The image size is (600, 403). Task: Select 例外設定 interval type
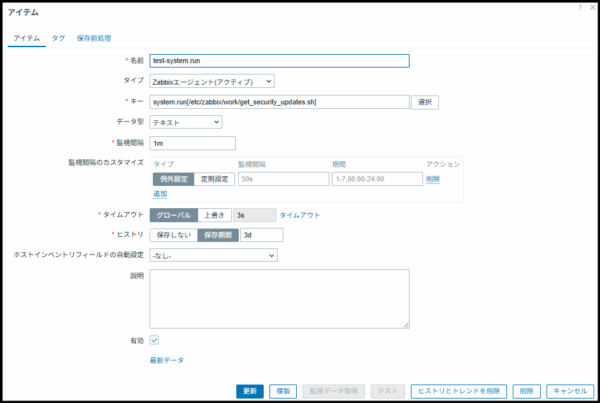[x=171, y=179]
